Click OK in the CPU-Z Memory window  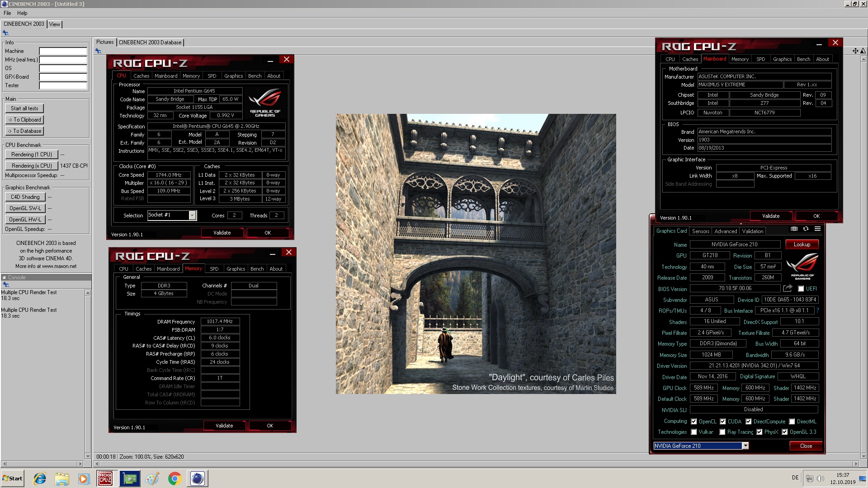270,426
